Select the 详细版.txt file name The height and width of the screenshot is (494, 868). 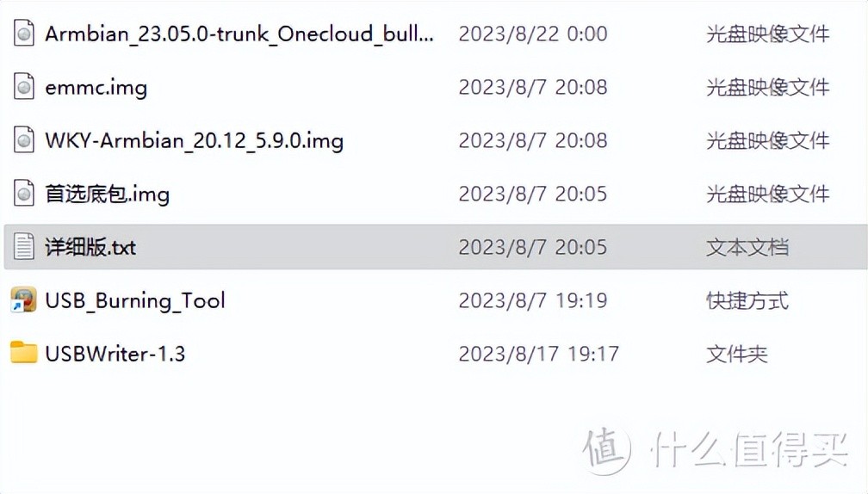pyautogui.click(x=90, y=247)
